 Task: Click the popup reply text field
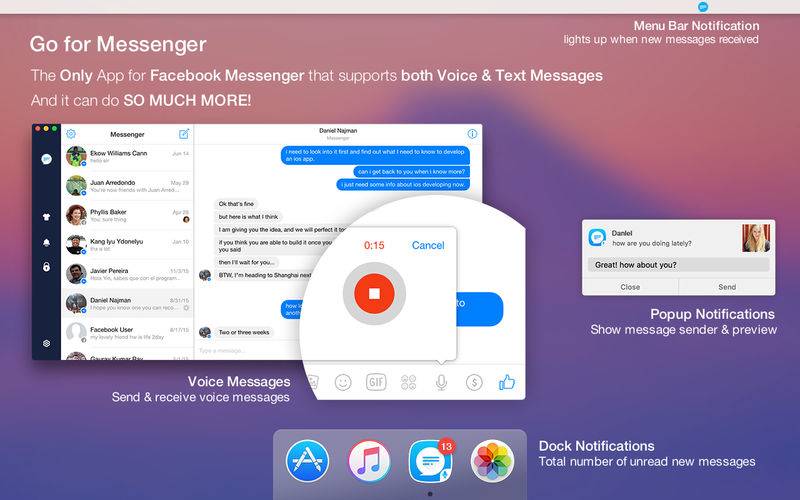click(679, 265)
